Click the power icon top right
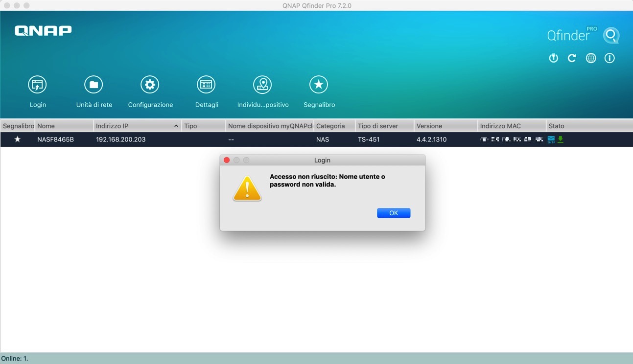Screen dimensions: 633x364 [x=553, y=58]
